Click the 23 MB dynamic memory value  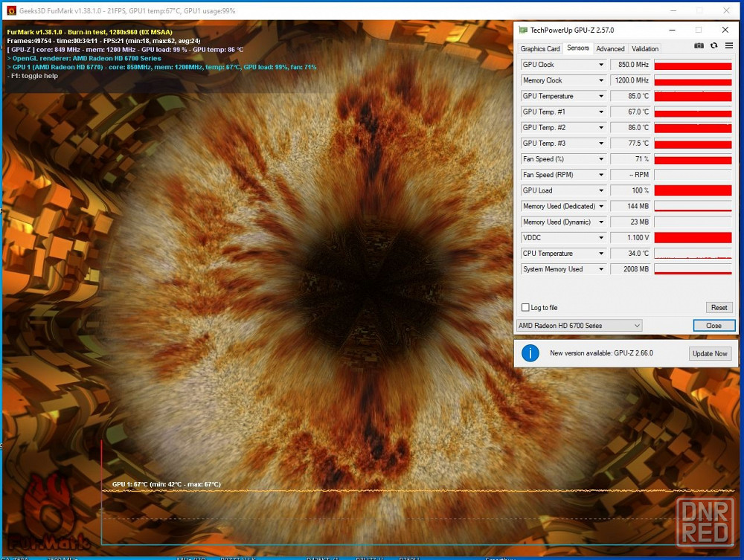tap(630, 222)
